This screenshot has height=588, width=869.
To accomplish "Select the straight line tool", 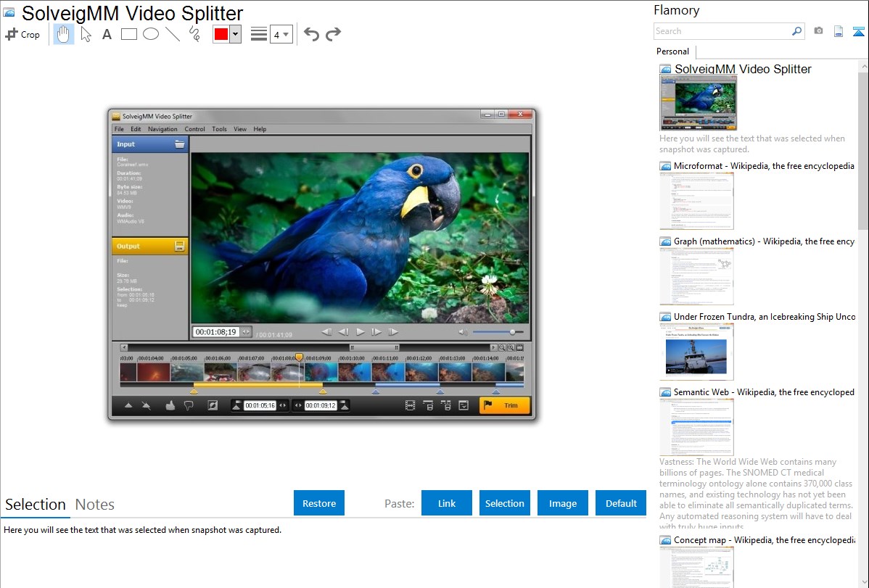I will click(172, 34).
